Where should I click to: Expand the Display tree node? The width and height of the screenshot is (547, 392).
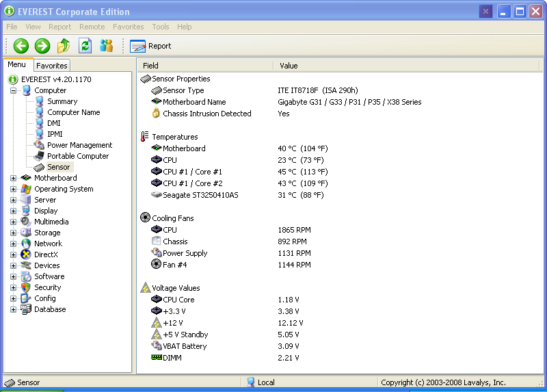click(x=13, y=211)
